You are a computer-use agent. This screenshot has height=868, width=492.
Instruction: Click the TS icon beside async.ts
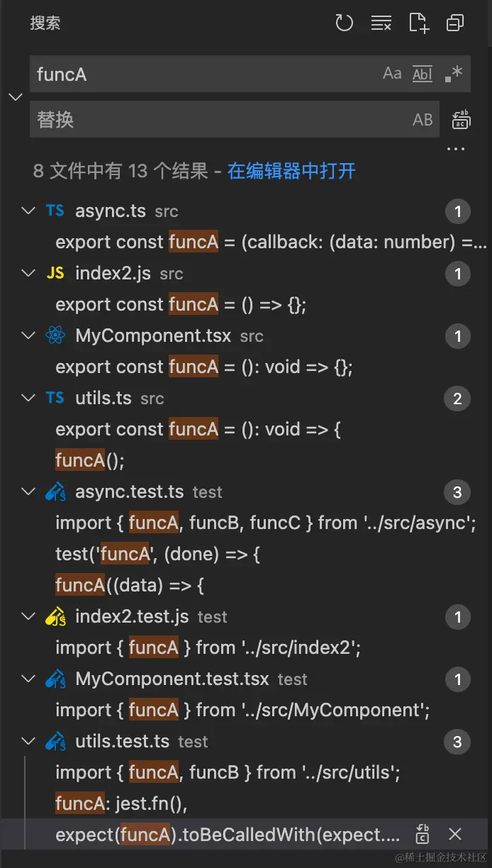(55, 211)
